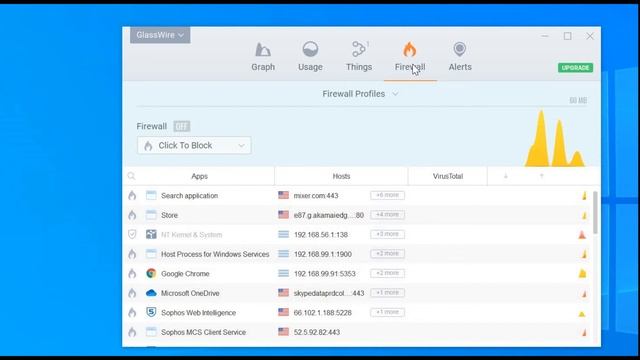
Task: Select the Microsoft OneDrive app name
Action: [190, 293]
